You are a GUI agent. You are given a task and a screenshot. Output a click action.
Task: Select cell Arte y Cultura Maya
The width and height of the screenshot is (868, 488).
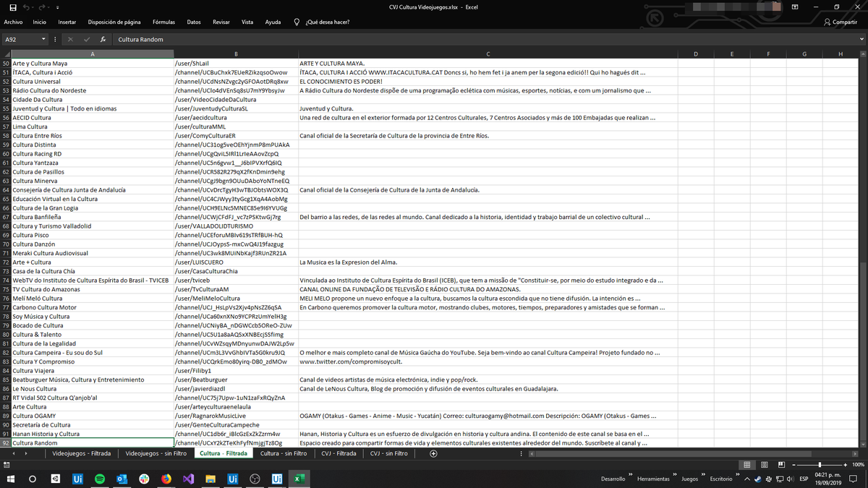pyautogui.click(x=93, y=64)
